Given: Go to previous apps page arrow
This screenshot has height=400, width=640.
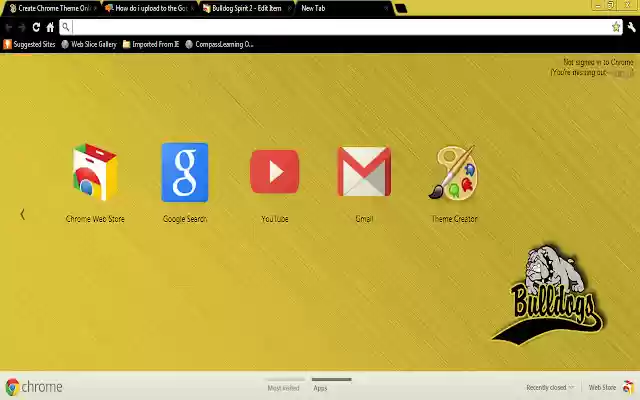Looking at the screenshot, I should pos(22,214).
